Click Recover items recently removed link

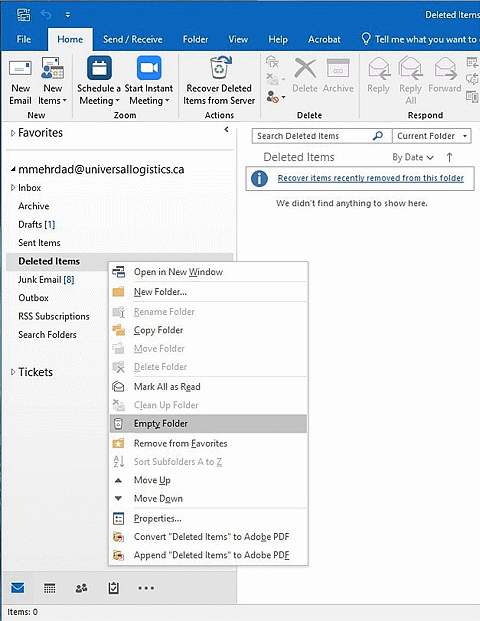370,178
